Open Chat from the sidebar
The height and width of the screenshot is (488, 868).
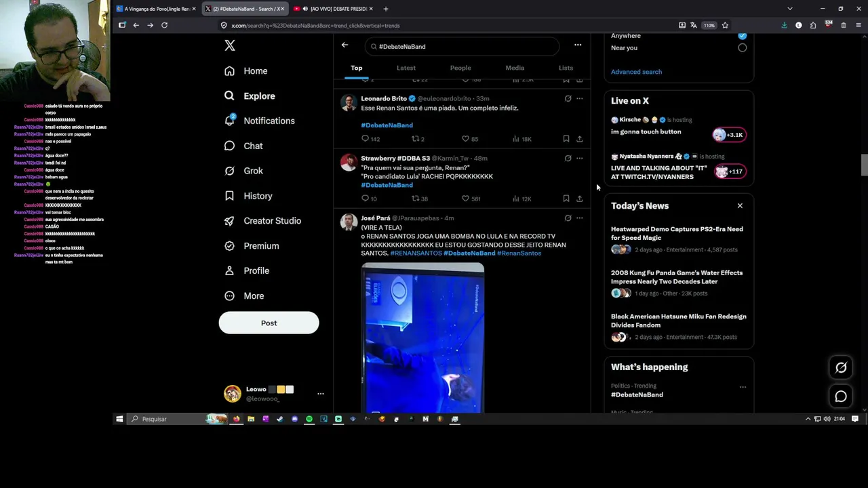(243, 146)
